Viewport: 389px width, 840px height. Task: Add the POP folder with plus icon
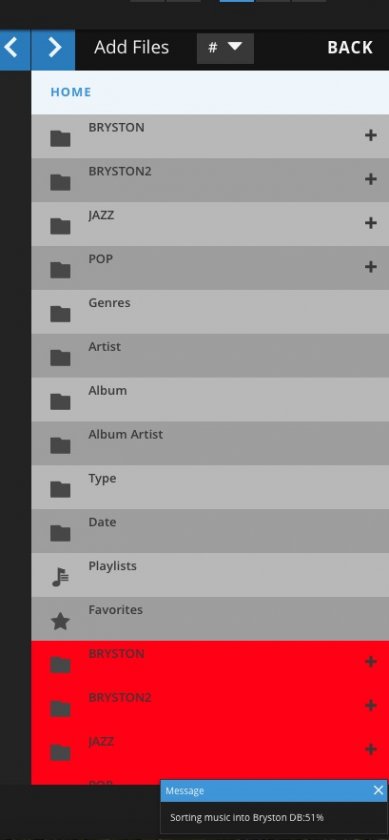(370, 267)
